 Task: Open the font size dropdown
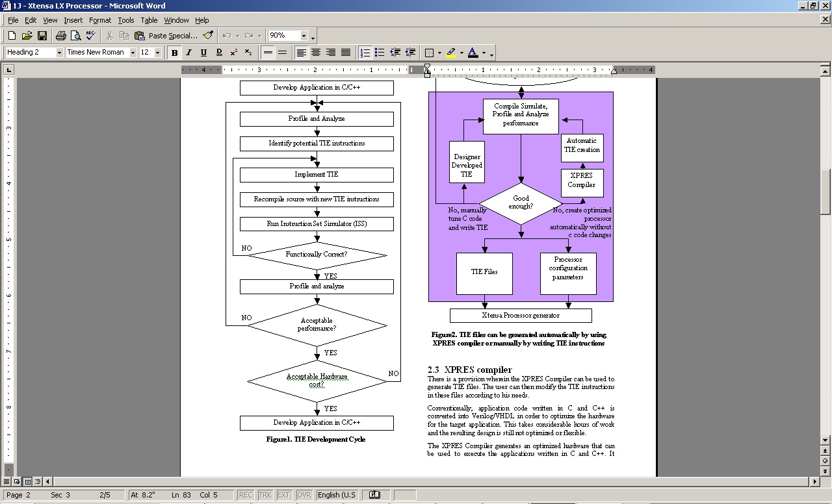pos(157,53)
